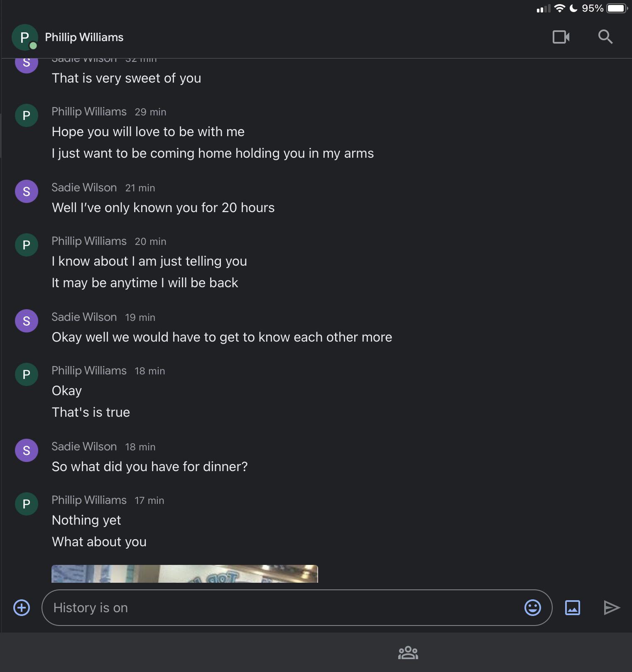Tap the battery indicator in status bar
632x672 pixels.
[x=617, y=8]
